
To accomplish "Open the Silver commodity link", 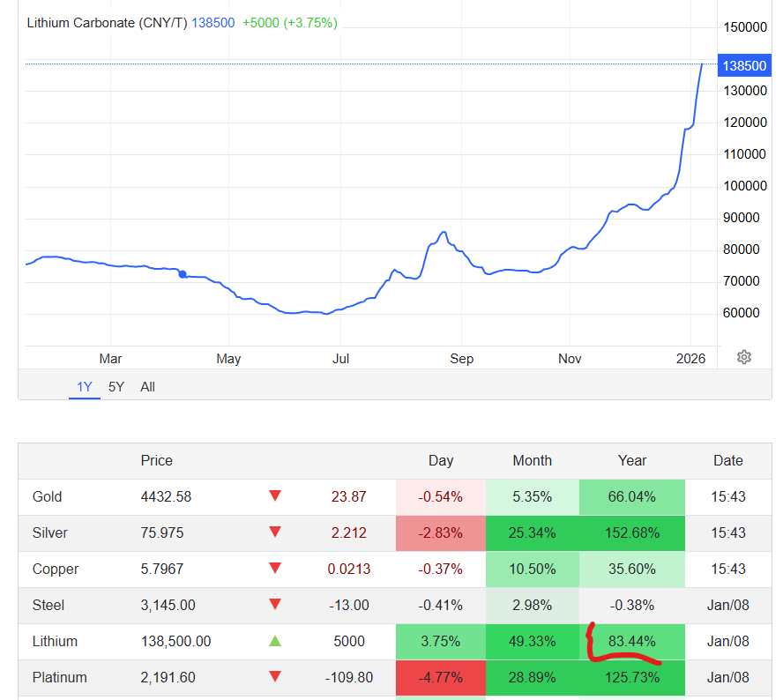I will [x=50, y=532].
